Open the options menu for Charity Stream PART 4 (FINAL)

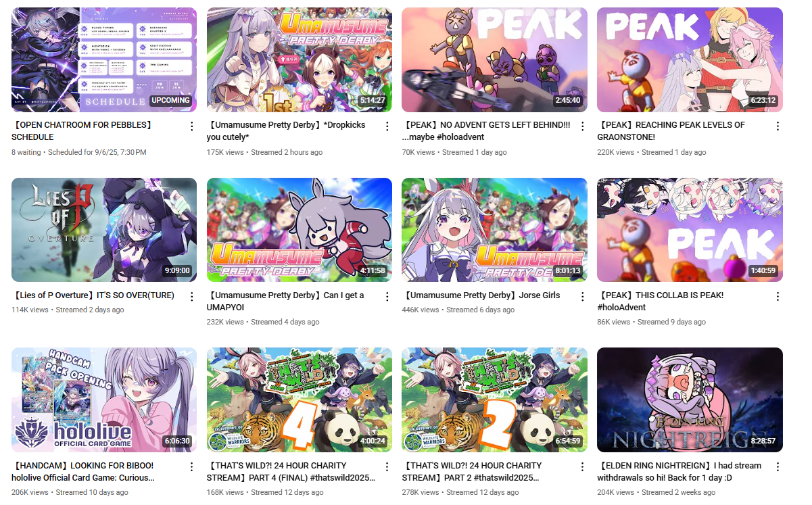tap(387, 467)
